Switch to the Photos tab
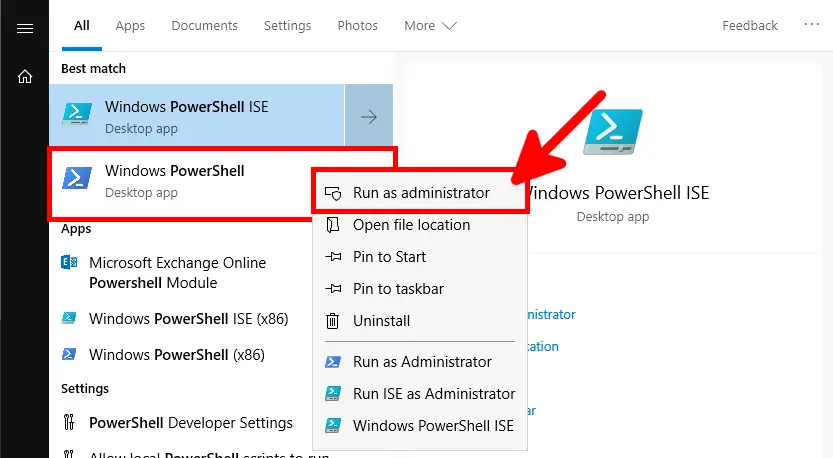The image size is (833, 458). (x=358, y=26)
